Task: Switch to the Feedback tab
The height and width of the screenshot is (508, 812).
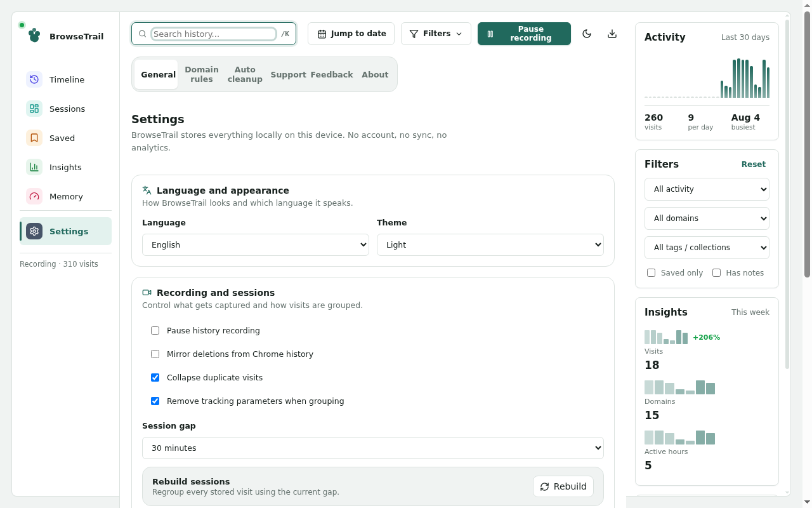Action: 332,74
